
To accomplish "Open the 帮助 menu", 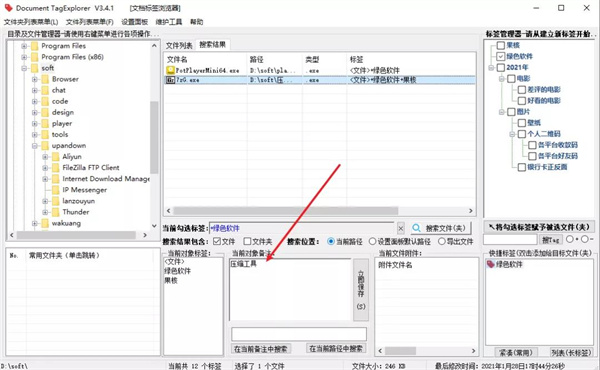I will tap(197, 22).
